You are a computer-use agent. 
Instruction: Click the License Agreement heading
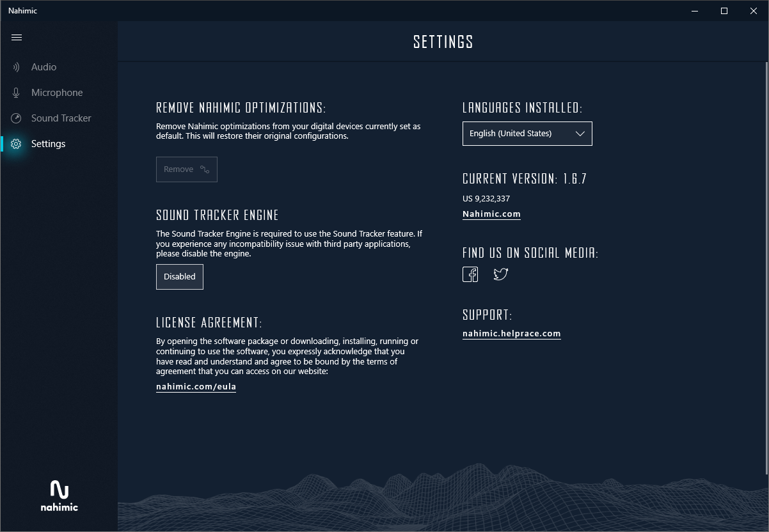209,322
